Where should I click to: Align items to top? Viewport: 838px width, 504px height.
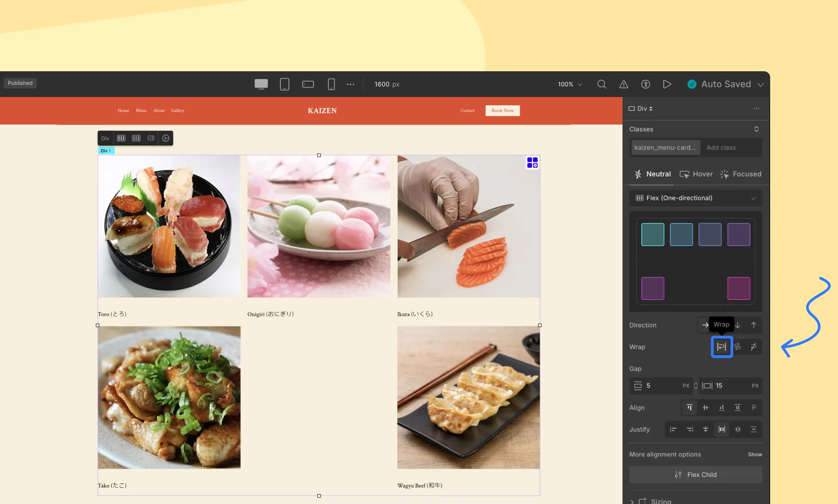click(689, 408)
